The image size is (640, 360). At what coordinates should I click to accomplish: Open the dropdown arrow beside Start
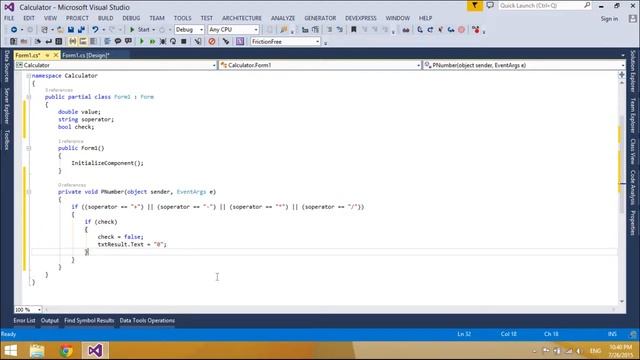(x=153, y=30)
